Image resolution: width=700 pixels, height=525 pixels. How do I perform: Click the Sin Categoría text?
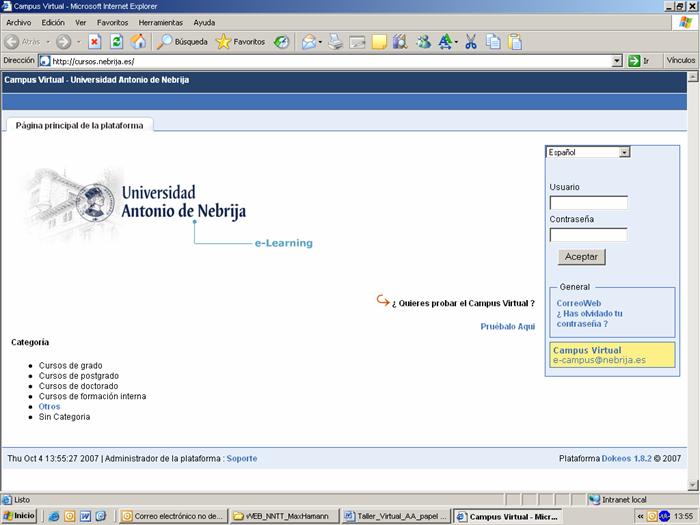click(64, 417)
